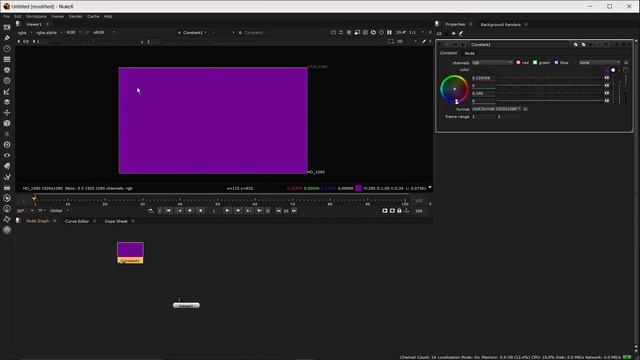Click the Constant1 node in Node Graph
The height and width of the screenshot is (360, 640).
[x=130, y=253]
